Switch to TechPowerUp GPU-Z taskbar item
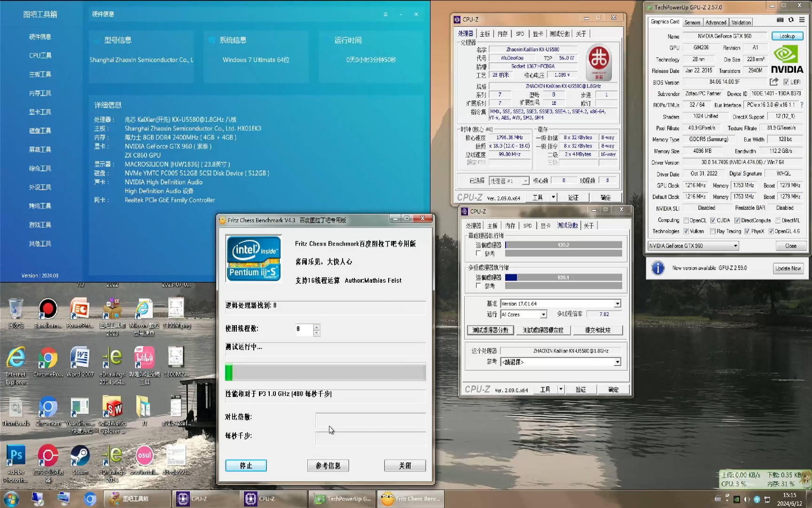This screenshot has width=812, height=508. pyautogui.click(x=343, y=499)
